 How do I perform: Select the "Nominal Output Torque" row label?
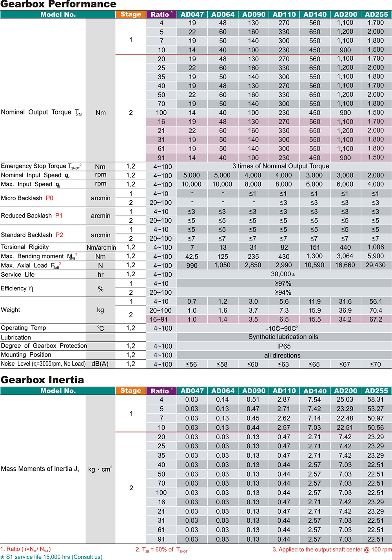coord(41,112)
